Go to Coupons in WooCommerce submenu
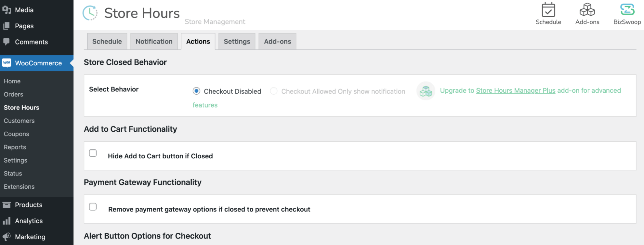 (16, 134)
